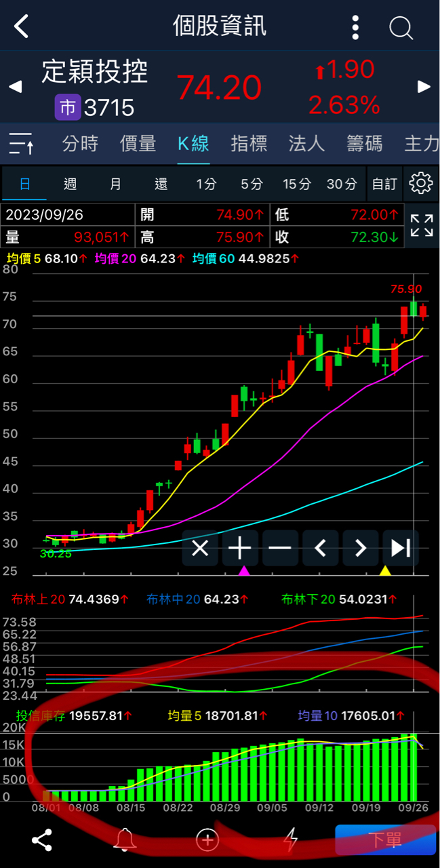
Task: Tap the share icon at bottom
Action: 42,840
